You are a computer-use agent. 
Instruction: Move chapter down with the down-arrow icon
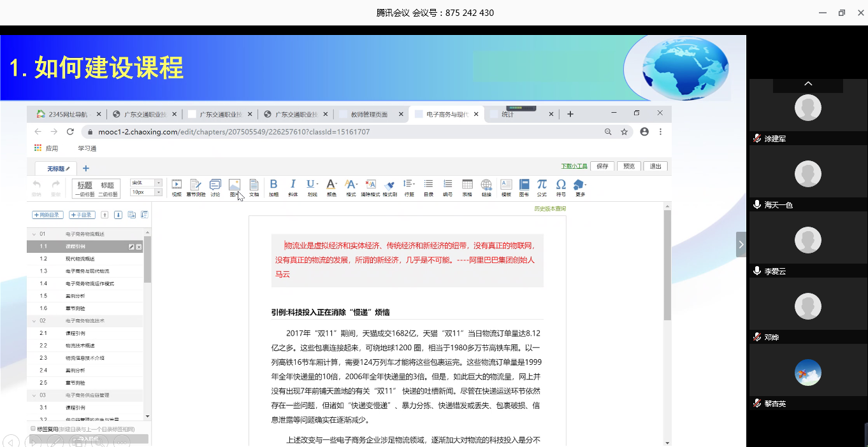118,215
